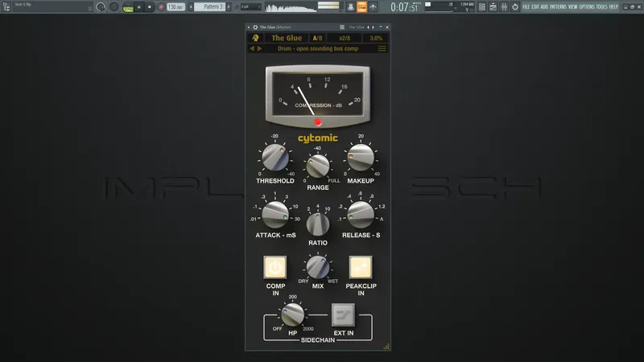644x362 pixels.
Task: Open the mixer icon
Action: click(504, 7)
